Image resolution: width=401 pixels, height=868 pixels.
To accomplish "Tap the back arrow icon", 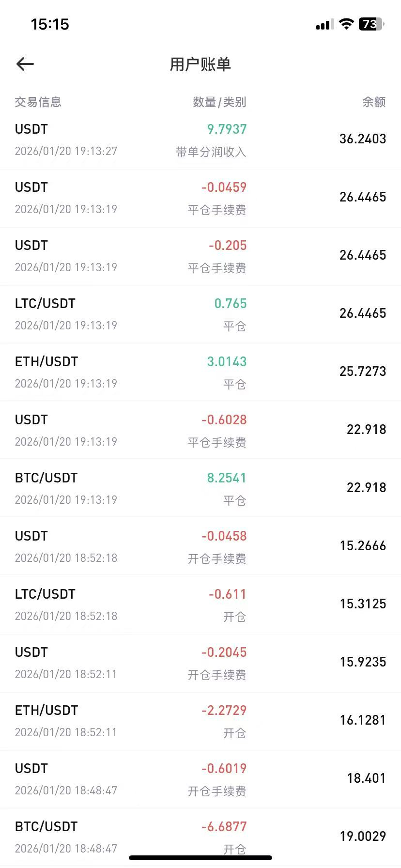I will click(x=25, y=64).
